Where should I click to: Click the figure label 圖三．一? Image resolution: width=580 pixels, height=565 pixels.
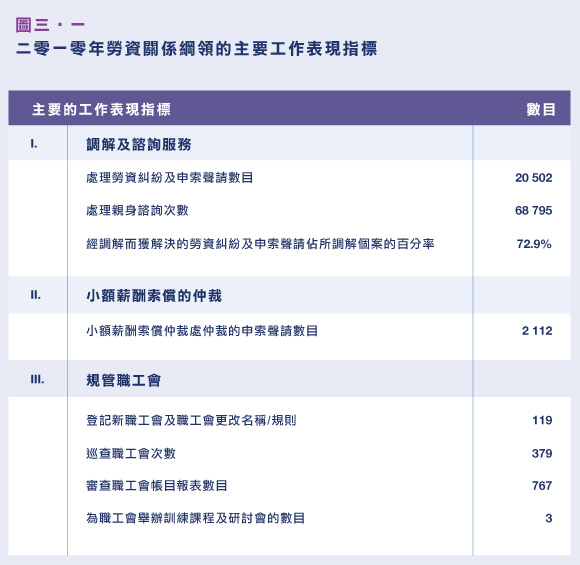point(50,25)
